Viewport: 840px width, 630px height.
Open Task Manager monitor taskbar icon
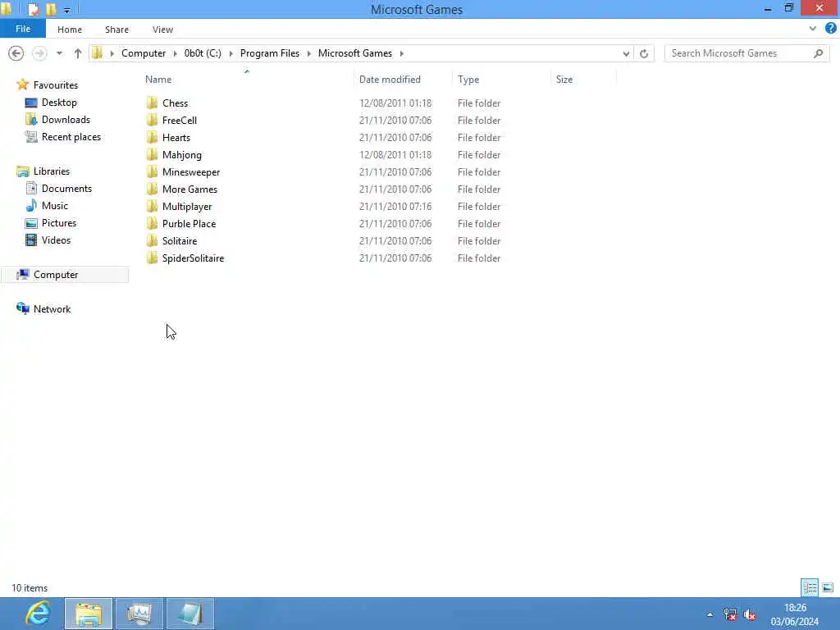[139, 614]
